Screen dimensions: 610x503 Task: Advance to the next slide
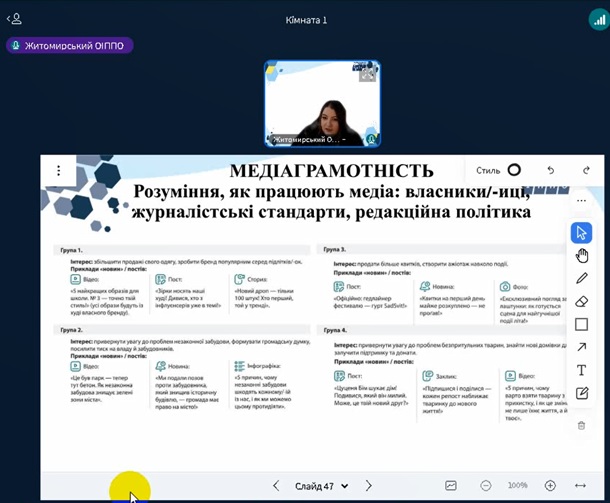[x=368, y=486]
